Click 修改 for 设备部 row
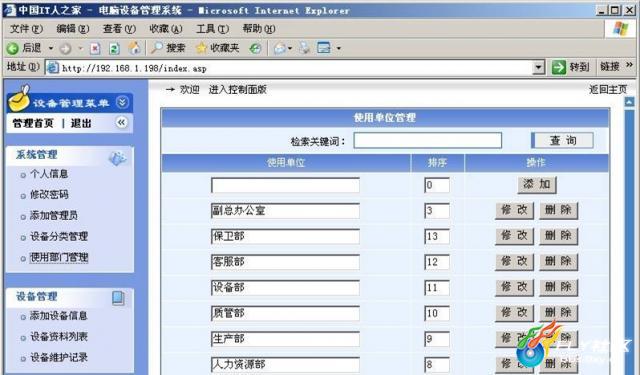 click(x=514, y=287)
